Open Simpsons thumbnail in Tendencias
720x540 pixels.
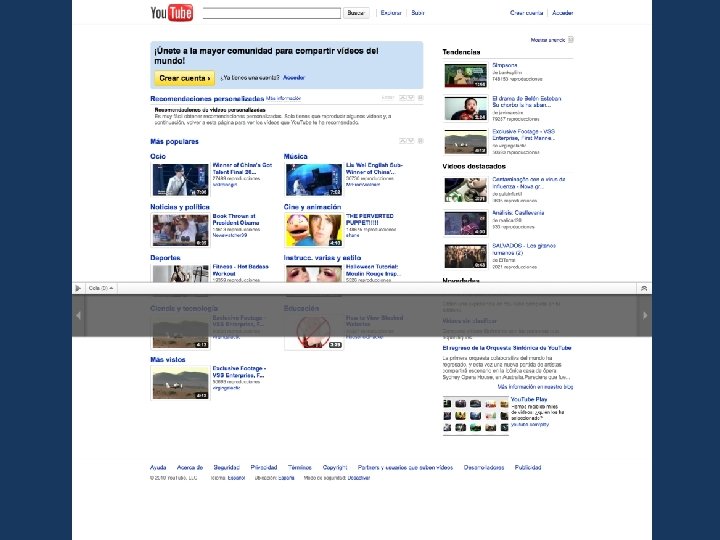466,76
